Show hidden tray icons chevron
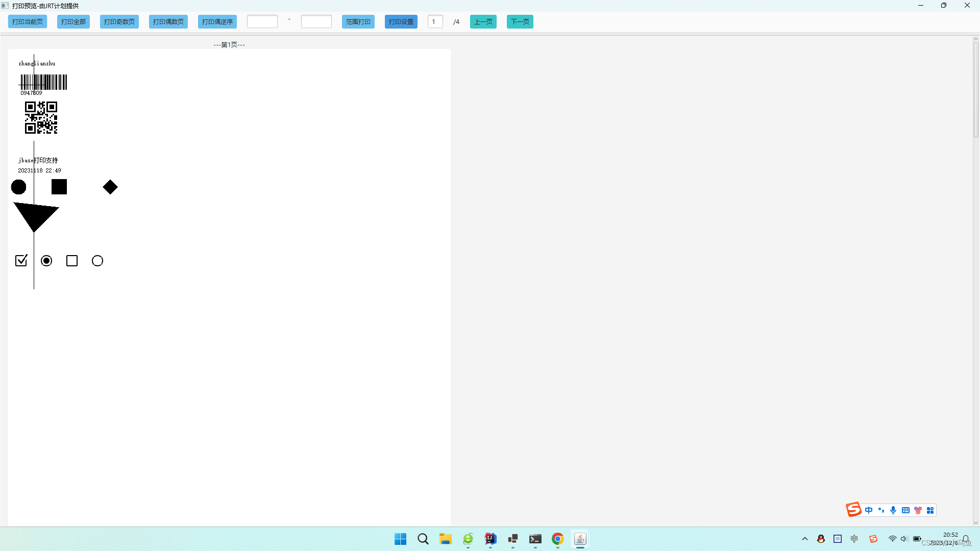 click(x=805, y=539)
